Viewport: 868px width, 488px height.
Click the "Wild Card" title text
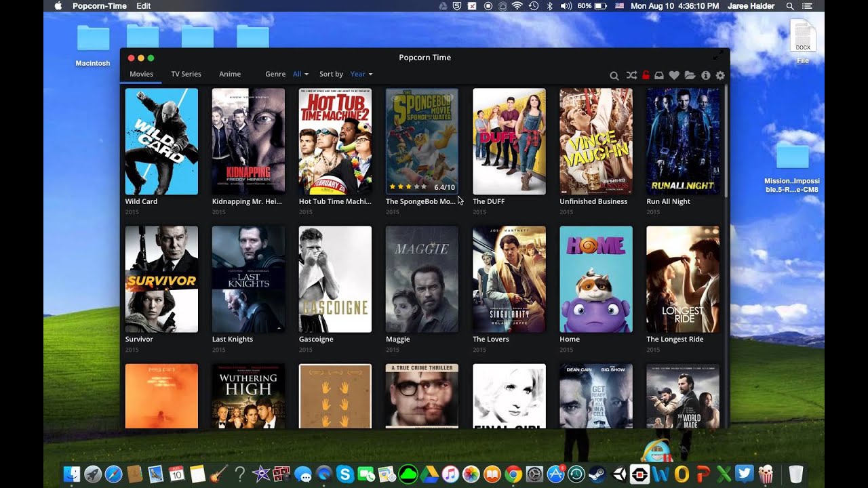click(141, 201)
